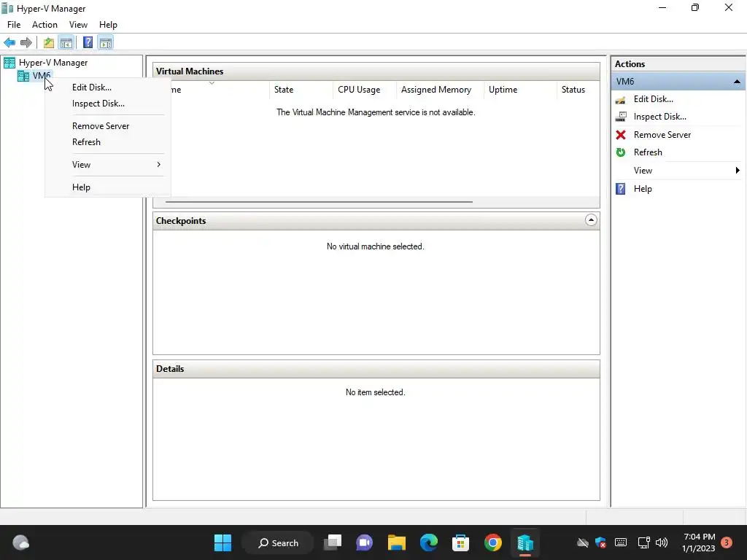This screenshot has width=747, height=560.
Task: Click the Virtual Machines horizontal scrollbar
Action: click(x=319, y=202)
